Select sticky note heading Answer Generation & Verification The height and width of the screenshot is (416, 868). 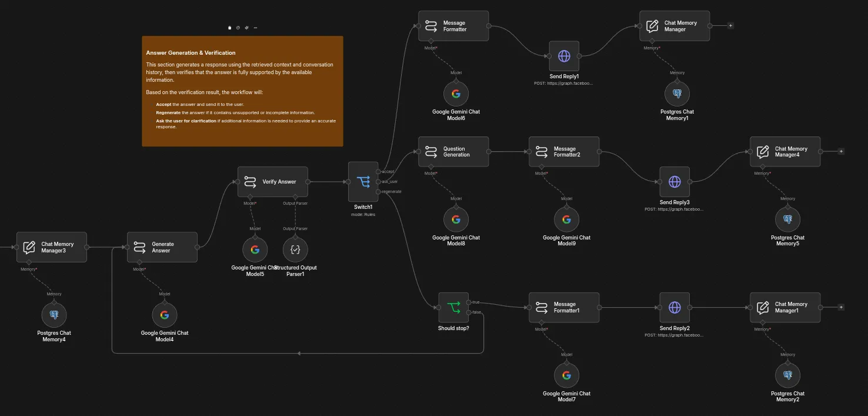point(191,53)
